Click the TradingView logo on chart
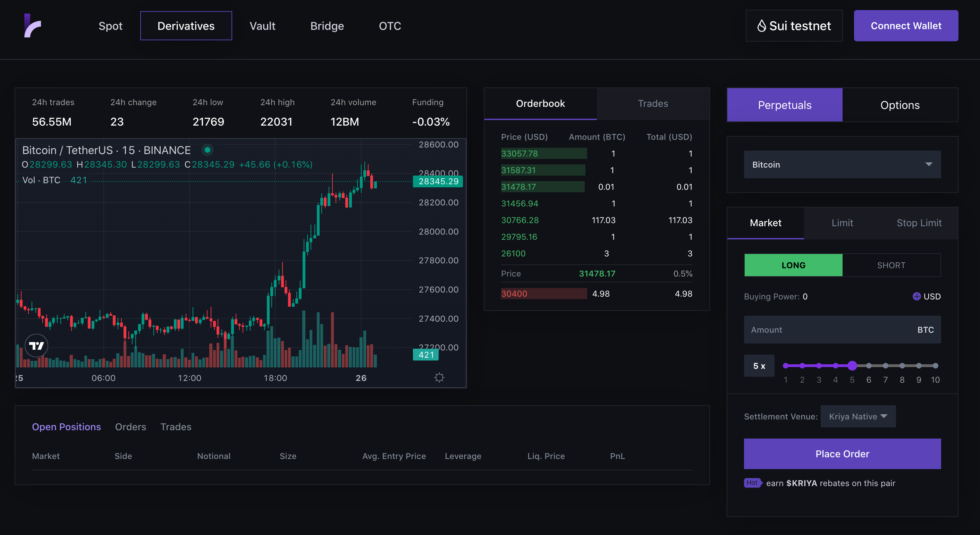 pos(36,346)
